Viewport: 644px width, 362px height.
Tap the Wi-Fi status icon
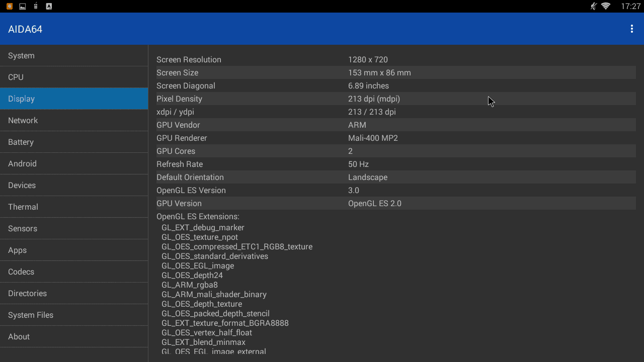(x=606, y=7)
